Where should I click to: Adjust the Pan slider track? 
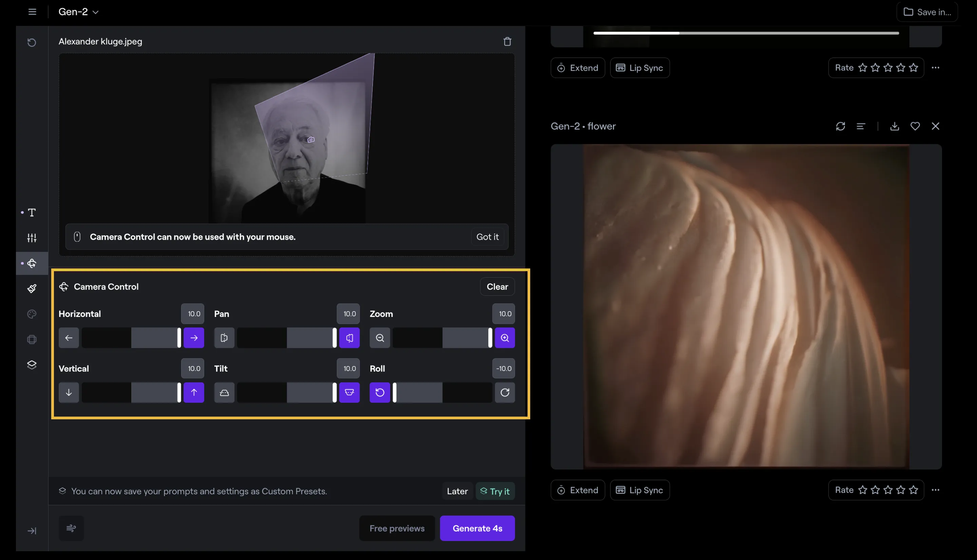click(287, 338)
